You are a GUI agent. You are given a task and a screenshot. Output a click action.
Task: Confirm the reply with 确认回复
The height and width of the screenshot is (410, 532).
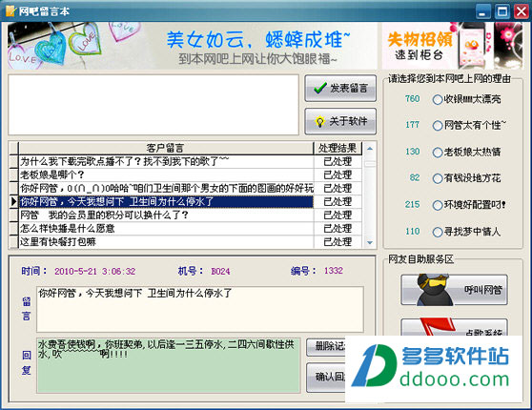click(x=326, y=377)
